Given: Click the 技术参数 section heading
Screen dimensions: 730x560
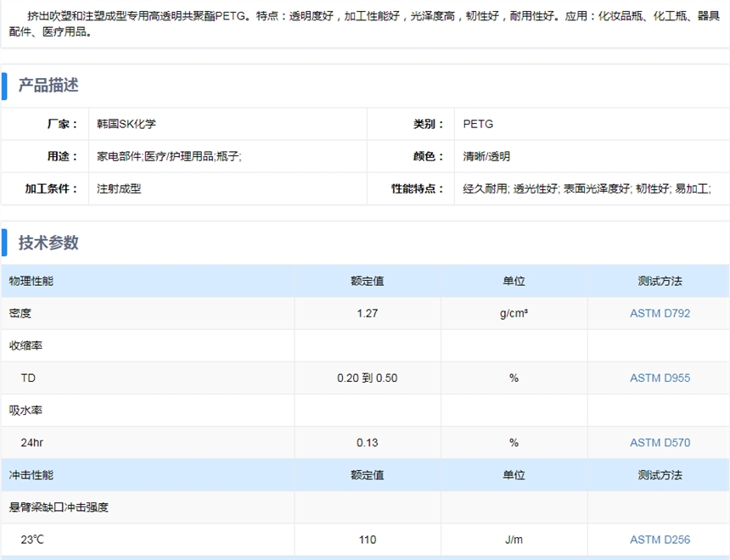Looking at the screenshot, I should pos(48,243).
